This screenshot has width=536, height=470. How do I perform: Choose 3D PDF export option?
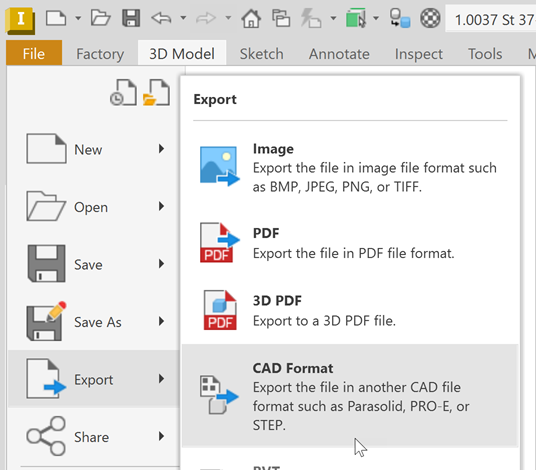click(x=350, y=310)
